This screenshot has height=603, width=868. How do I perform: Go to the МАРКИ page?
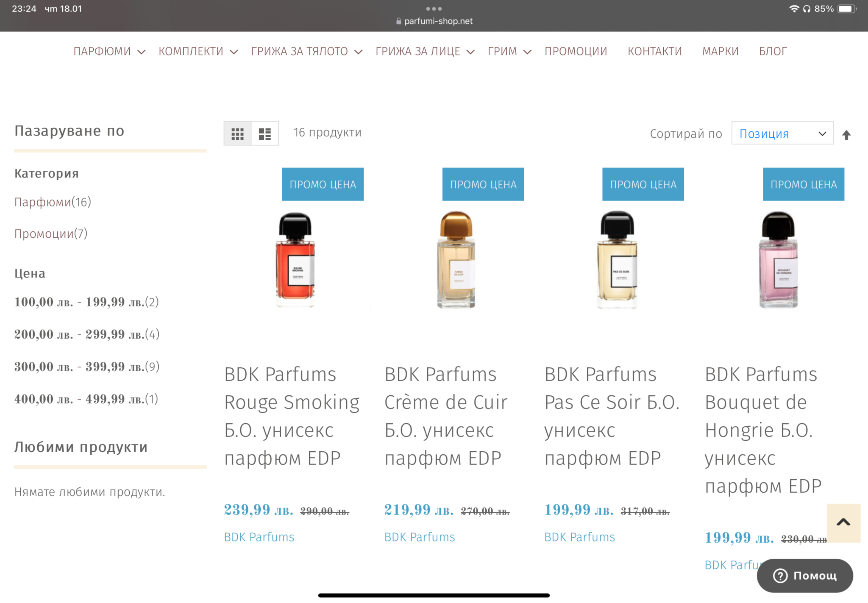click(720, 51)
